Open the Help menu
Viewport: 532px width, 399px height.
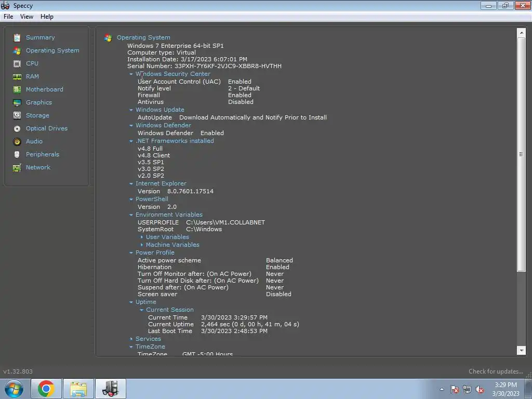click(x=47, y=17)
